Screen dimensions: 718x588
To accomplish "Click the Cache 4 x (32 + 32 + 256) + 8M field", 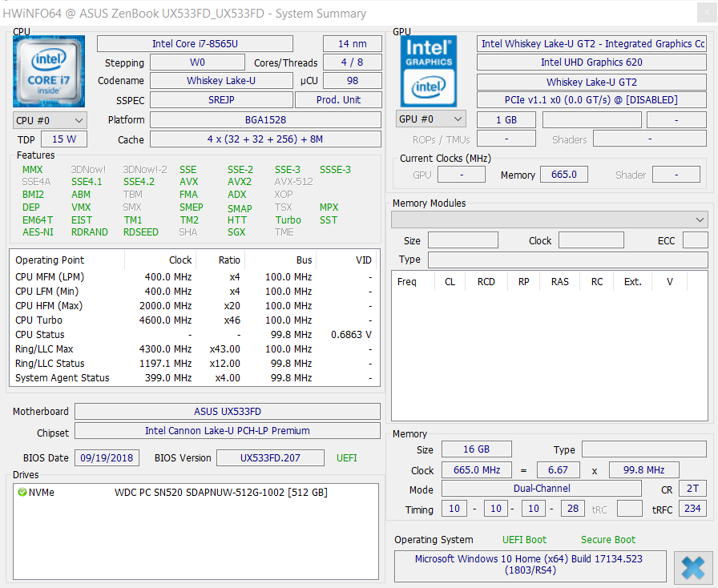I will pos(265,139).
